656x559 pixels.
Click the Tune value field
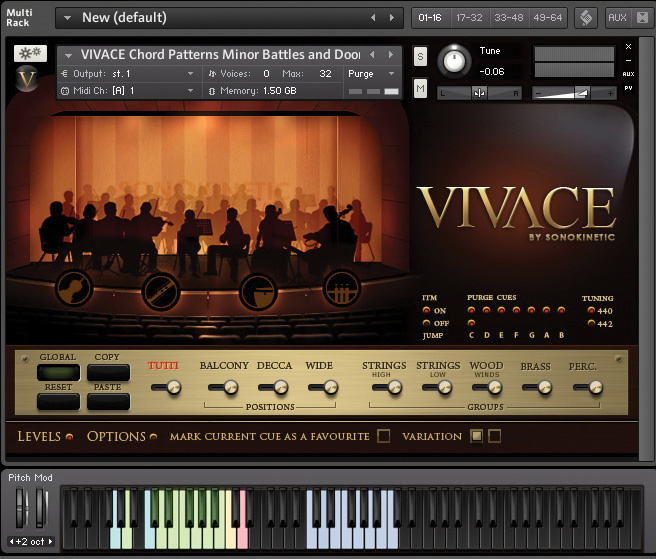[x=492, y=71]
